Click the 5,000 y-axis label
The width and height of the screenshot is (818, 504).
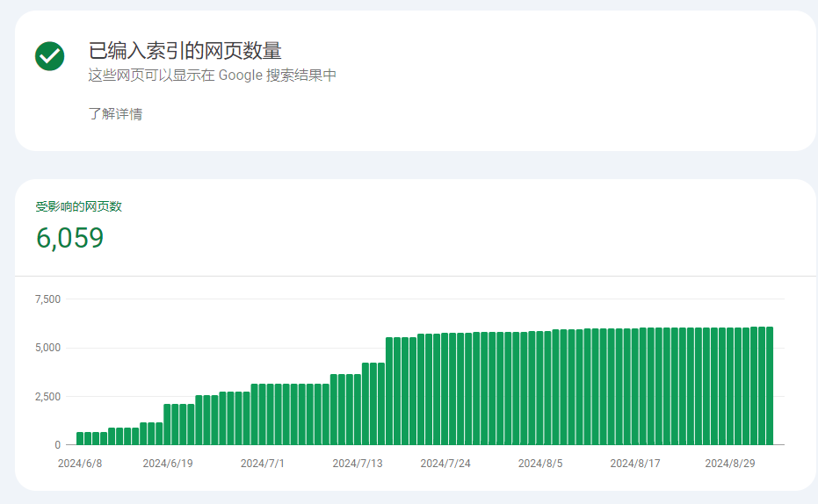pos(47,348)
